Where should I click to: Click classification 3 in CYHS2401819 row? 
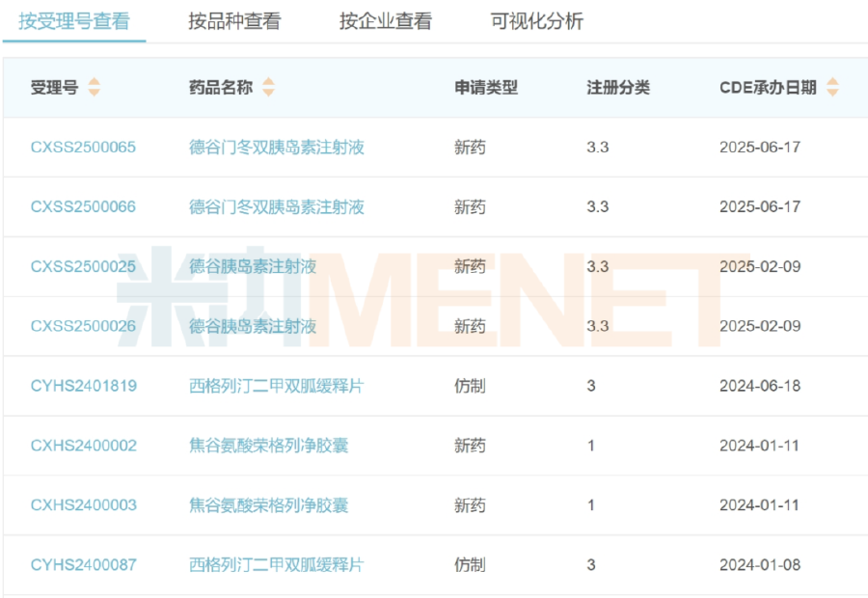click(591, 386)
